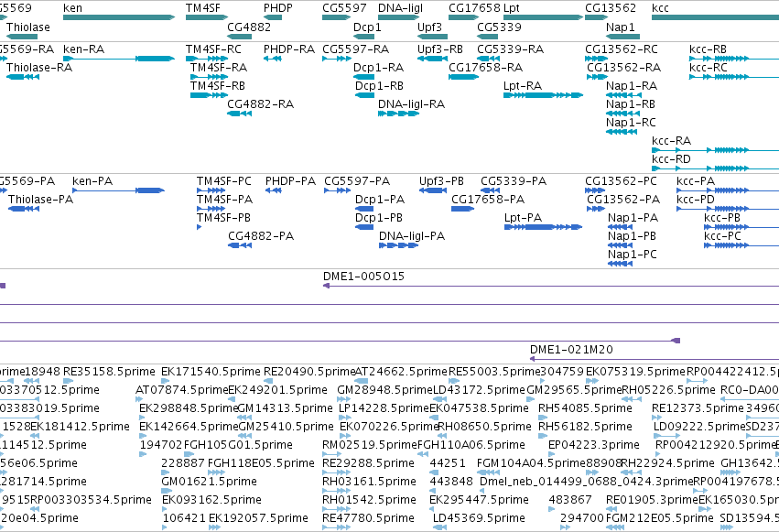Click the PHDP-PA protein label
779x532 pixels.
(290, 180)
